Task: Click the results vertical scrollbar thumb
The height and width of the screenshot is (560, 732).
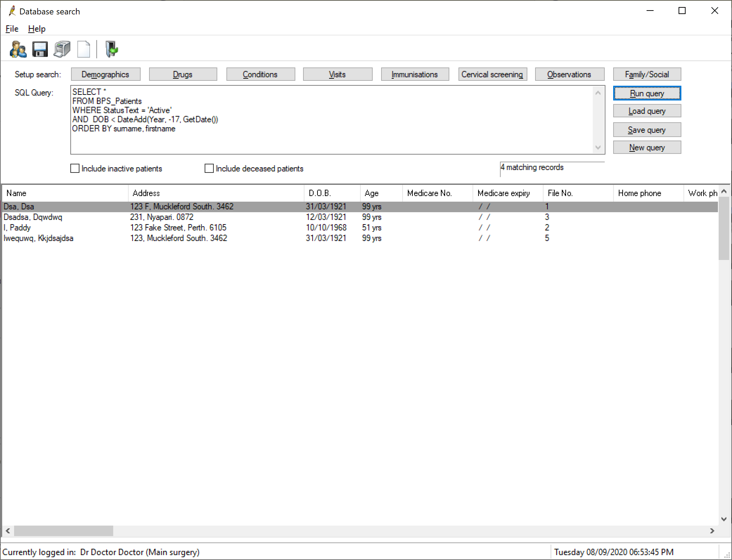Action: coord(724,228)
